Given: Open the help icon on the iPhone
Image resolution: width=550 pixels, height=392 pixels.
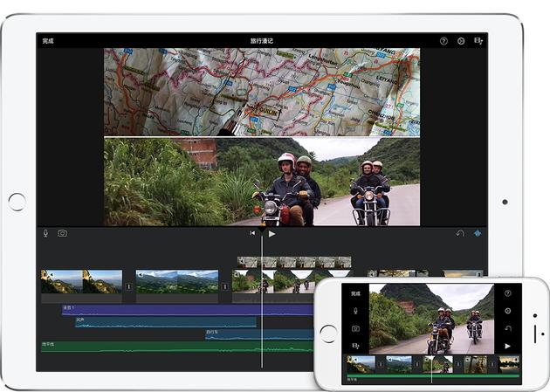Looking at the screenshot, I should [507, 293].
